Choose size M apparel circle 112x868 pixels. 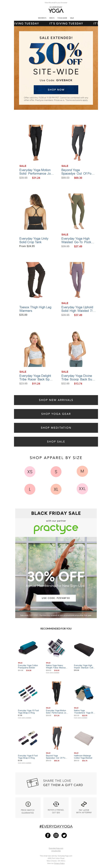pos(82,471)
